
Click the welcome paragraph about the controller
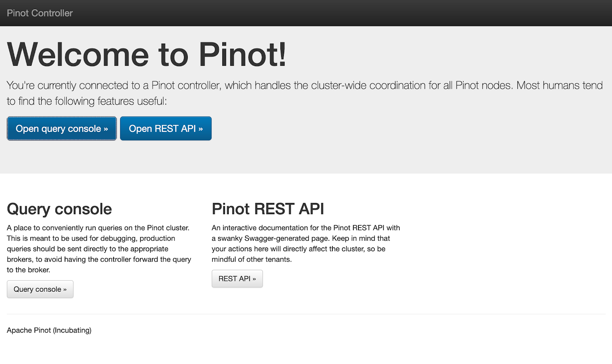pos(302,93)
